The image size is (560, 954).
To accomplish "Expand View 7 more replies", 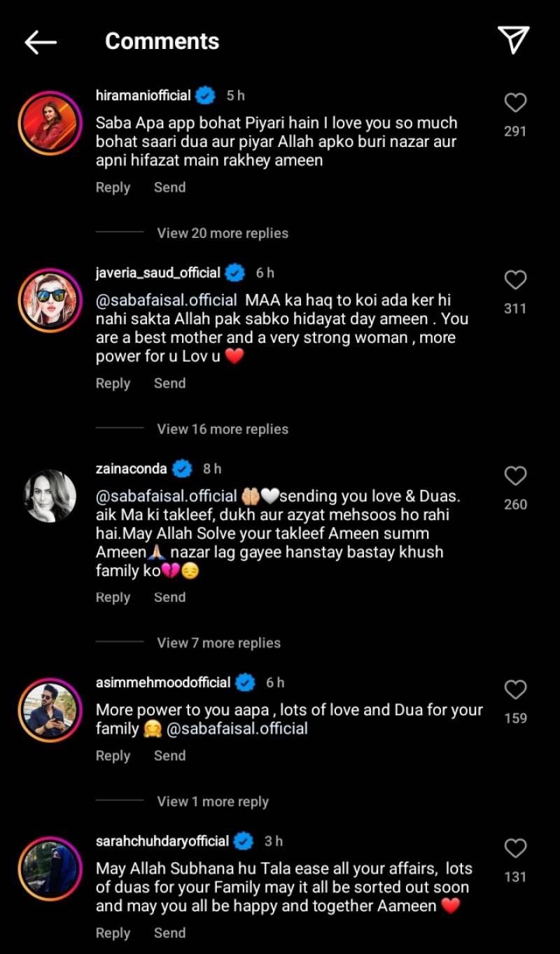I will point(218,643).
